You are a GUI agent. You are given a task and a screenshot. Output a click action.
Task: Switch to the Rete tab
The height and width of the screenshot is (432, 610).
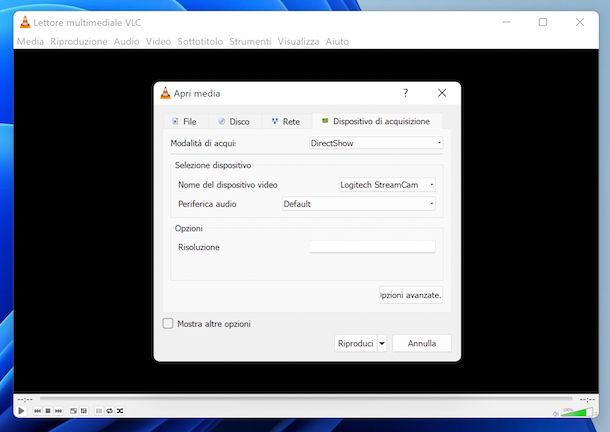pos(286,121)
